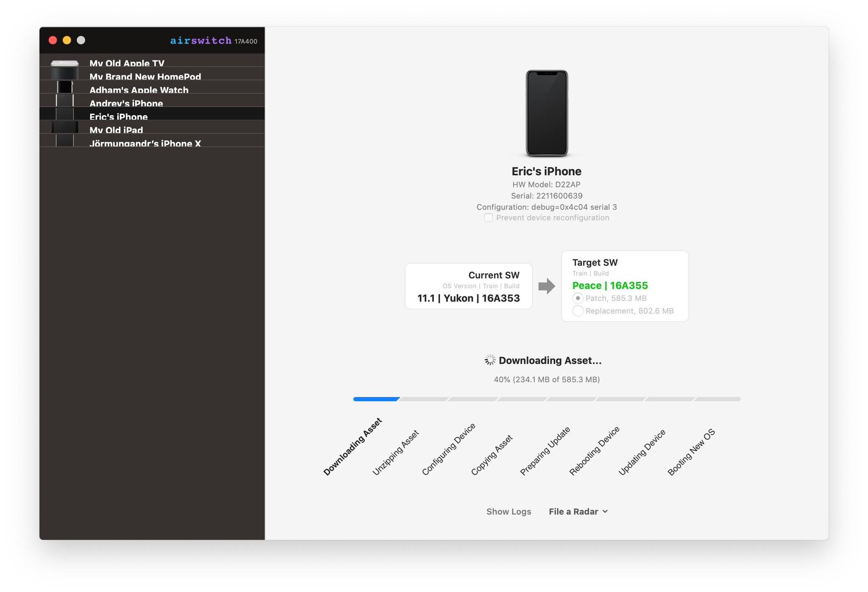Click the Copying Asset stage label

(x=492, y=455)
